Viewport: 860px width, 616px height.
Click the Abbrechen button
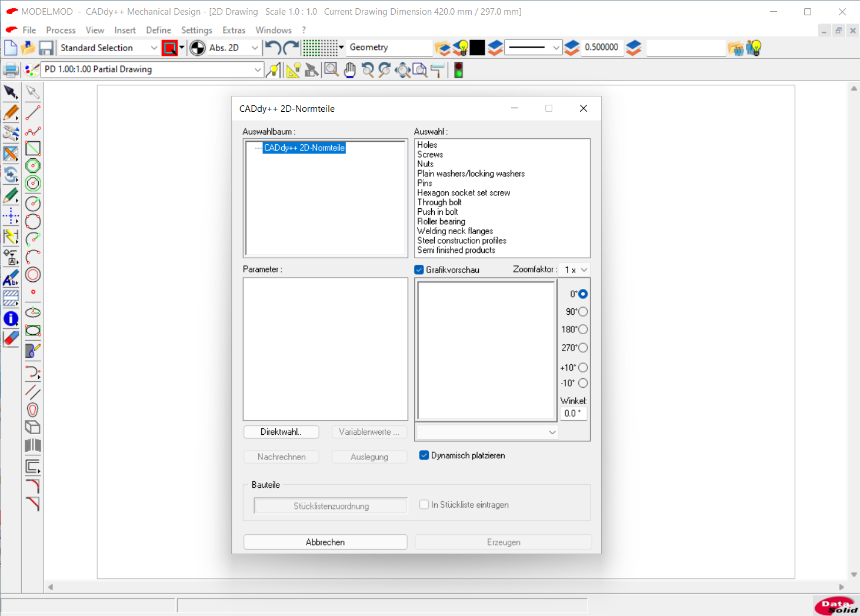tap(325, 542)
